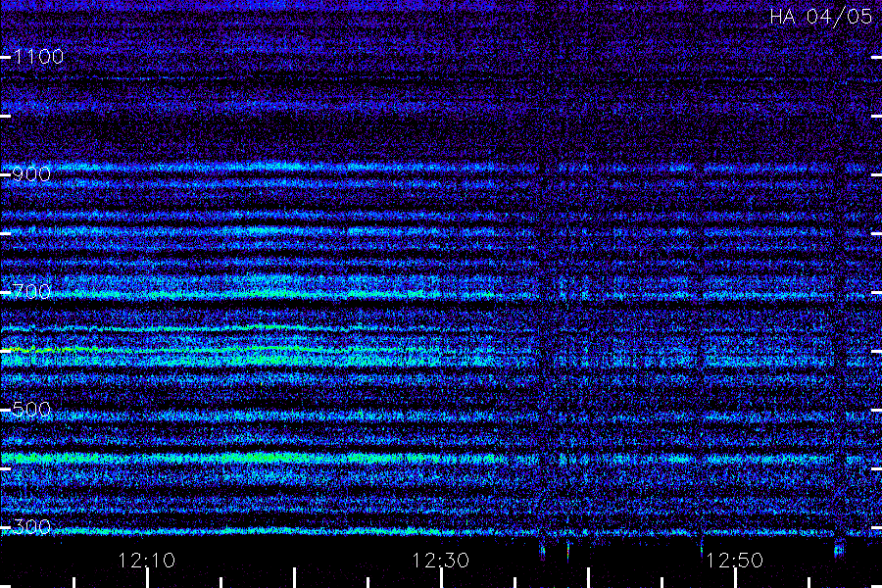Click the 12:30 time axis label

click(x=440, y=560)
